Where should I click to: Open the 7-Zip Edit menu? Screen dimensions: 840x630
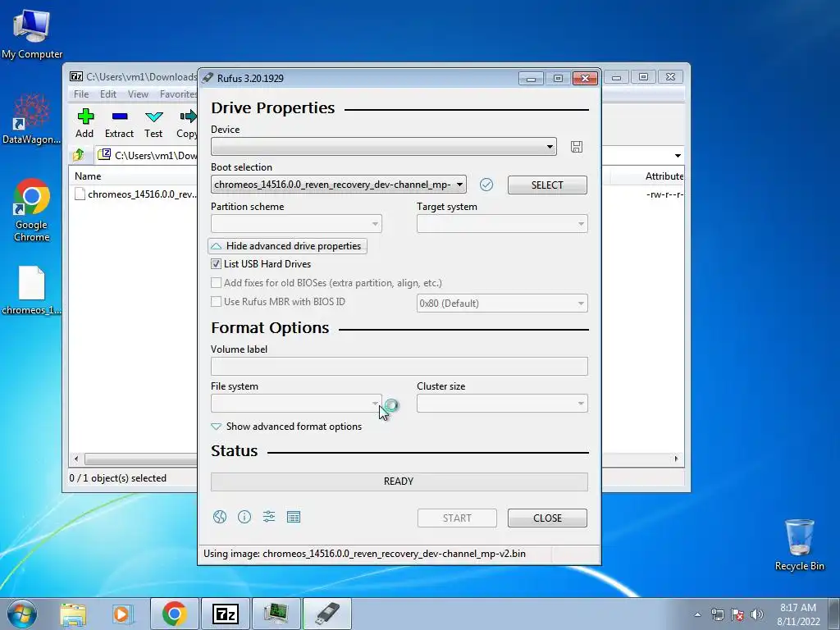point(108,94)
